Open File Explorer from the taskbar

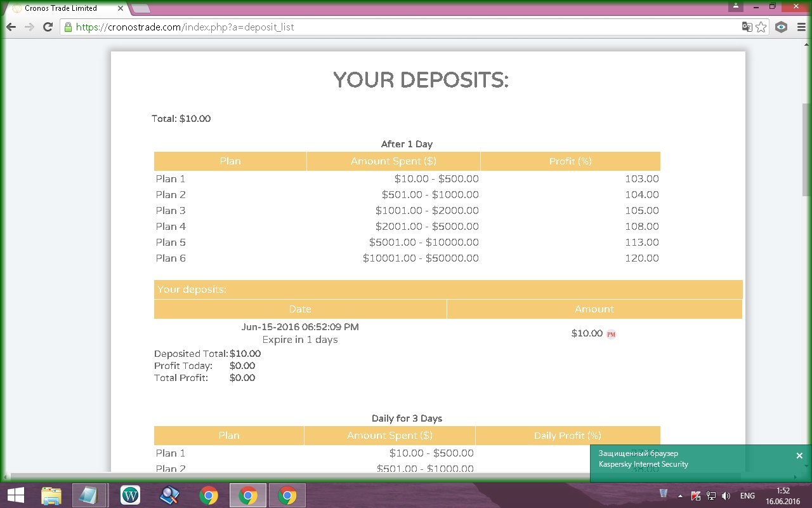51,495
